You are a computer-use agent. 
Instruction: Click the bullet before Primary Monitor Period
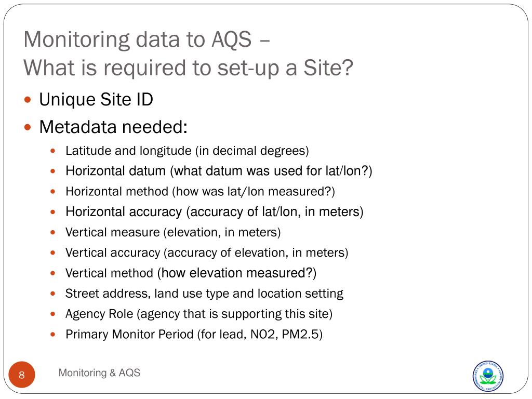point(52,334)
